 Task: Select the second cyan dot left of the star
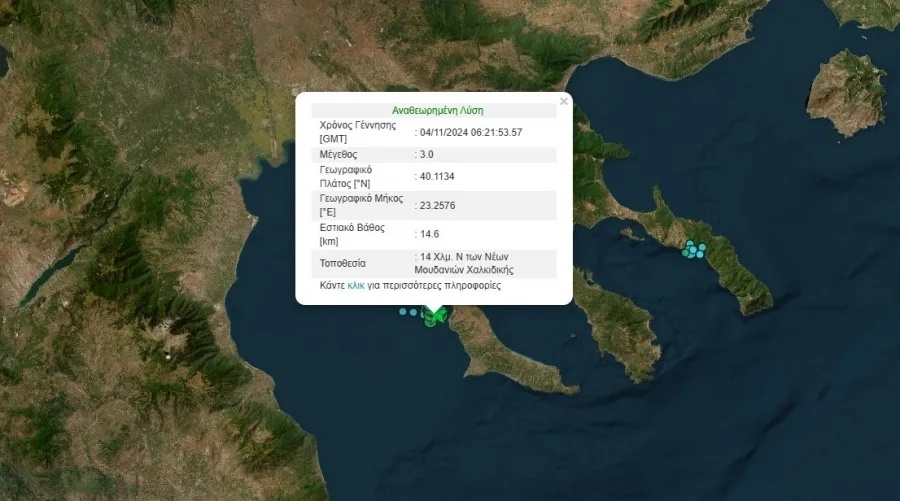click(413, 313)
